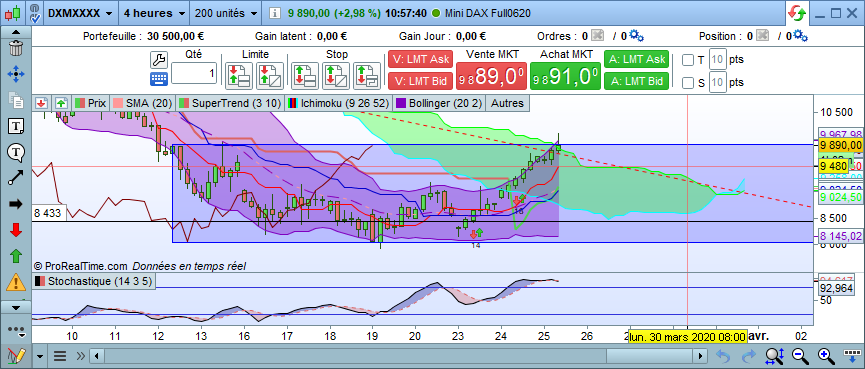The image size is (865, 369).
Task: Click the copy documents tool
Action: tap(16, 100)
